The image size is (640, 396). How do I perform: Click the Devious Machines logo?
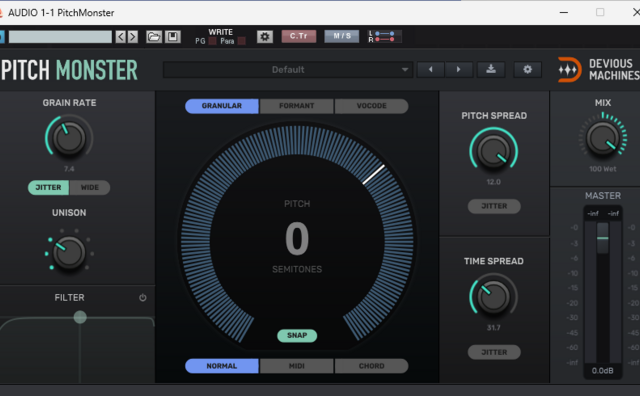[598, 69]
